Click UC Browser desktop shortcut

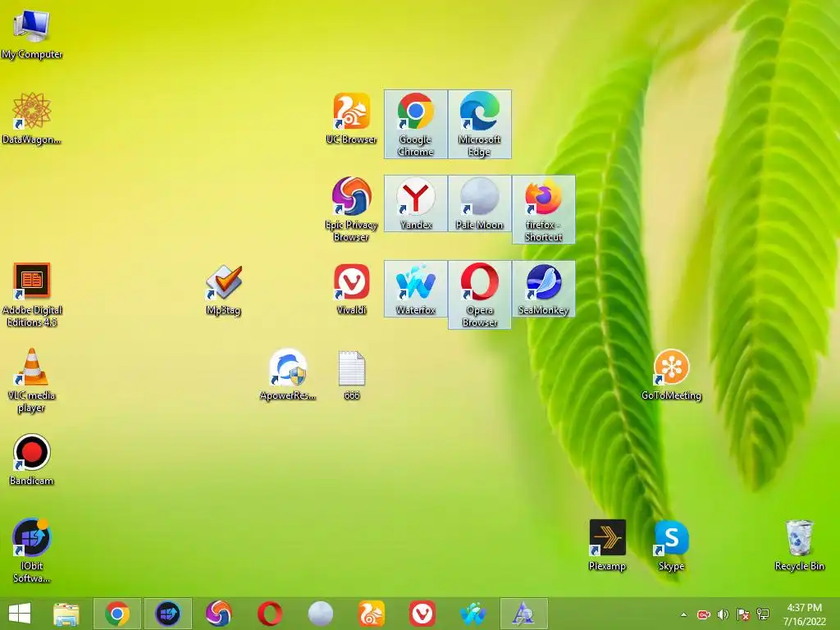tap(351, 118)
